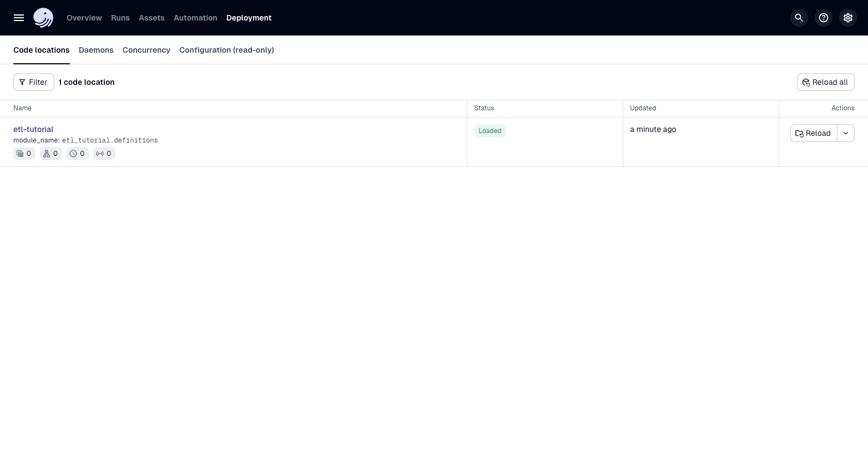Click the Reload all button
The image size is (868, 472).
tap(825, 82)
